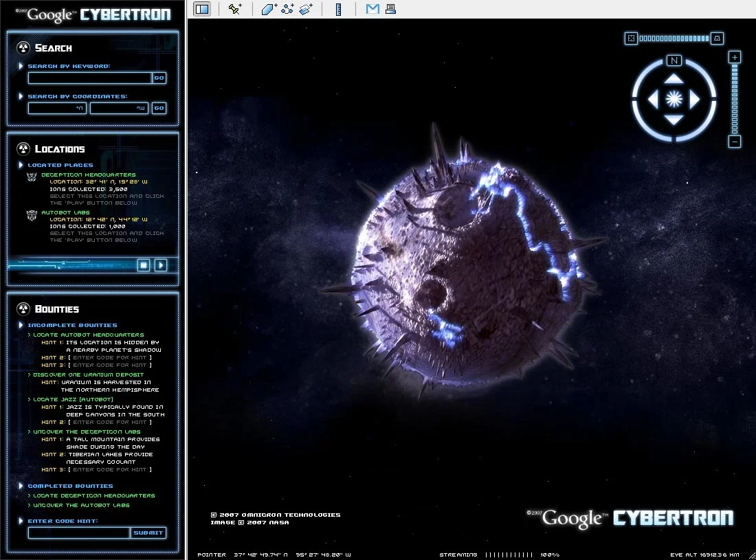756x560 pixels.
Task: Click Autobot HQ 'Enter code for hint' 2
Action: click(x=110, y=357)
